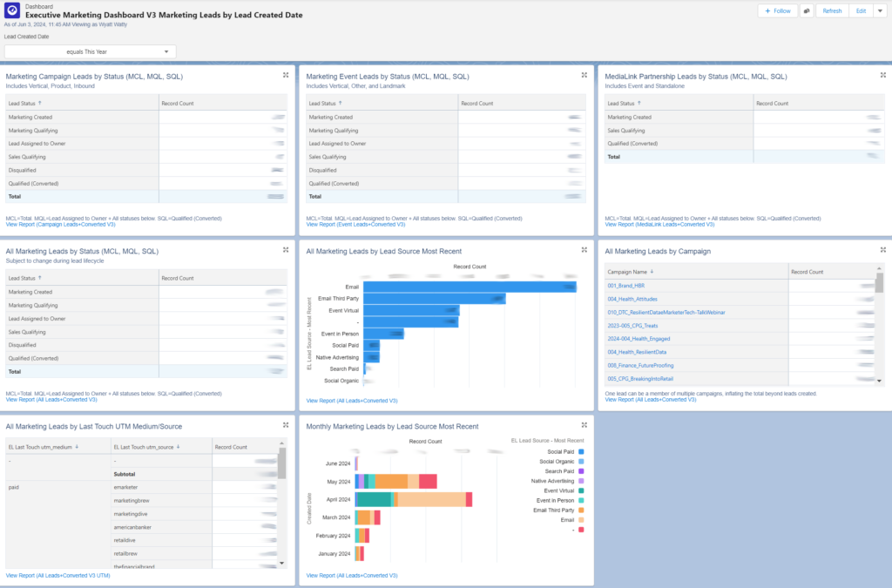Image resolution: width=892 pixels, height=588 pixels.
Task: Click the Event Virtual bar in Lead Source chart
Action: pos(411,310)
